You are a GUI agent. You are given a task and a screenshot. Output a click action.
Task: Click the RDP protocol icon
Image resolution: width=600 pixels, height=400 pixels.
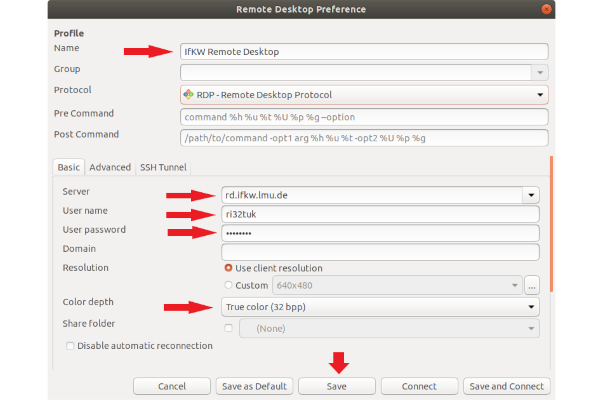tap(189, 95)
